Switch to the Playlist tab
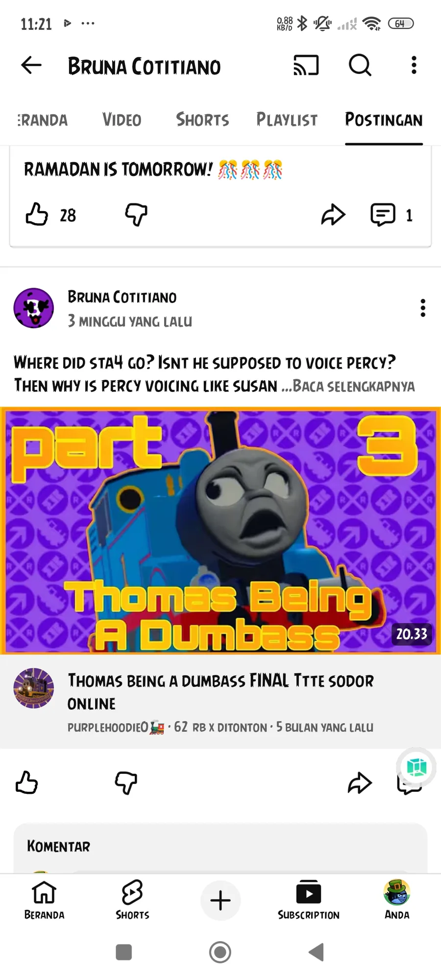The image size is (441, 980). tap(287, 120)
